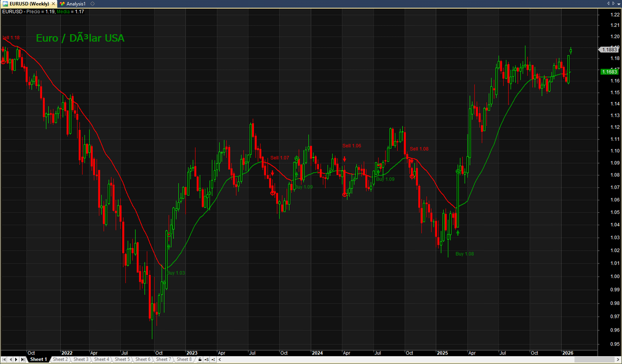
Task: Click the 1.10 price level on axis
Action: [614, 151]
